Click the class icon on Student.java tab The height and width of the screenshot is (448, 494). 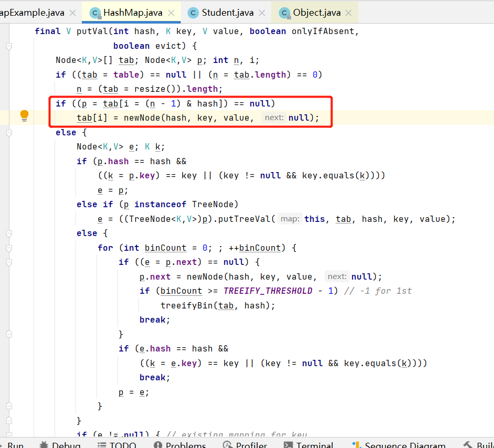click(x=193, y=13)
